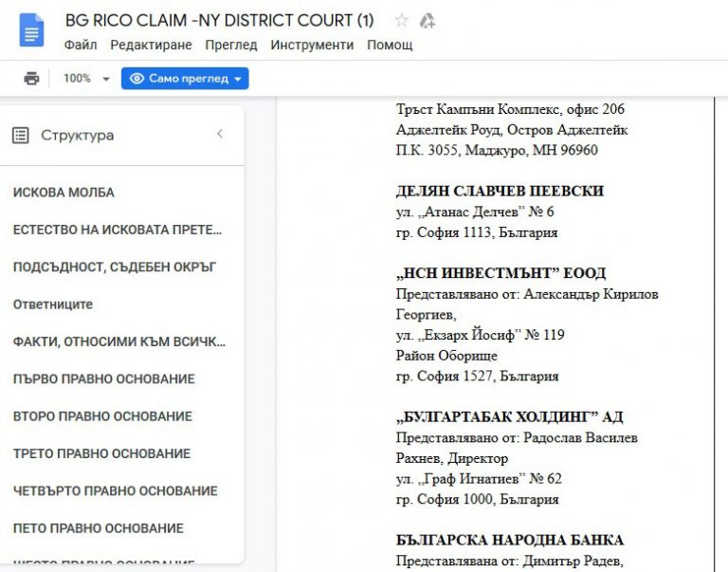
Task: Click the Drive add-to-Drive icon
Action: 428,20
